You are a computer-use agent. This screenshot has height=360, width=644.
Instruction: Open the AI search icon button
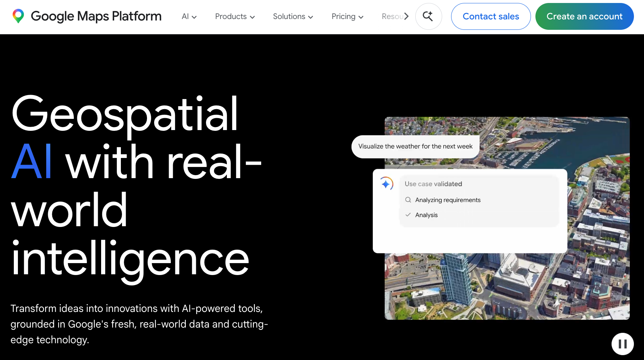(428, 16)
